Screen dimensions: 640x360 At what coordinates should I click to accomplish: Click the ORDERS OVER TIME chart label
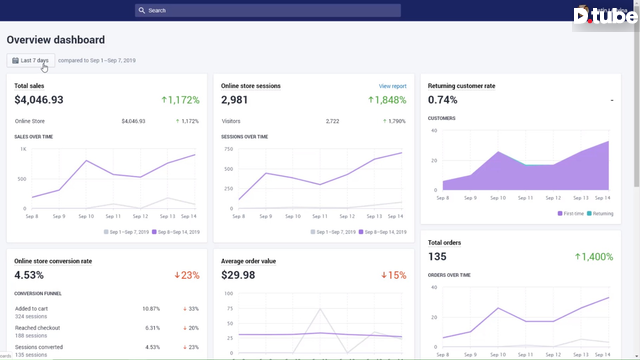tap(449, 275)
